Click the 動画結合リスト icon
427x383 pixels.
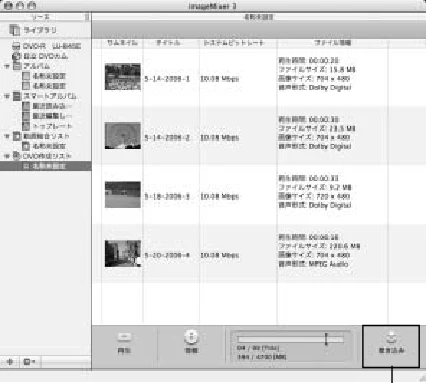pyautogui.click(x=17, y=136)
